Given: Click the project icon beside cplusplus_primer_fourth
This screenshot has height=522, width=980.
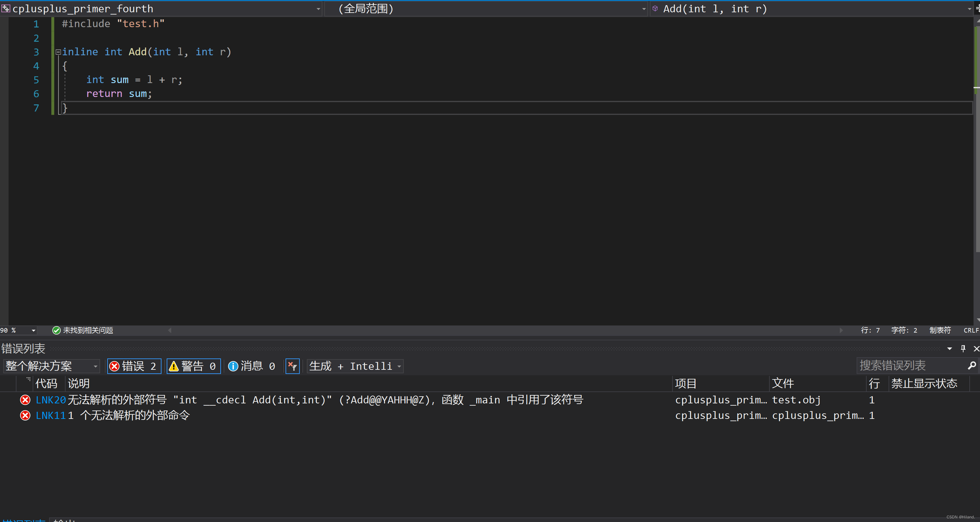Looking at the screenshot, I should pos(6,8).
